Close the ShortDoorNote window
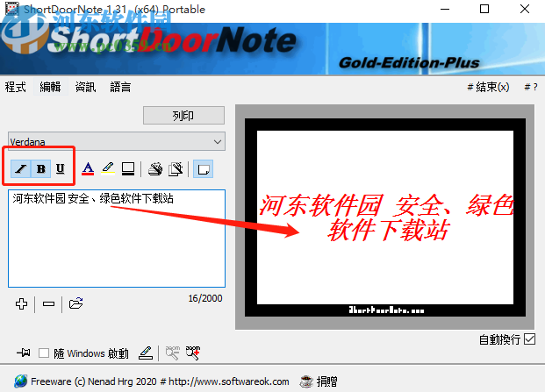The image size is (545, 392). [x=525, y=9]
